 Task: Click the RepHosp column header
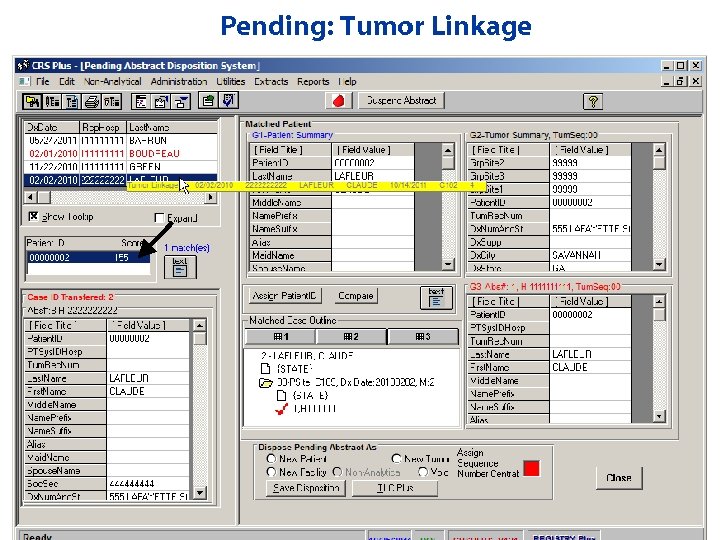pyautogui.click(x=103, y=127)
